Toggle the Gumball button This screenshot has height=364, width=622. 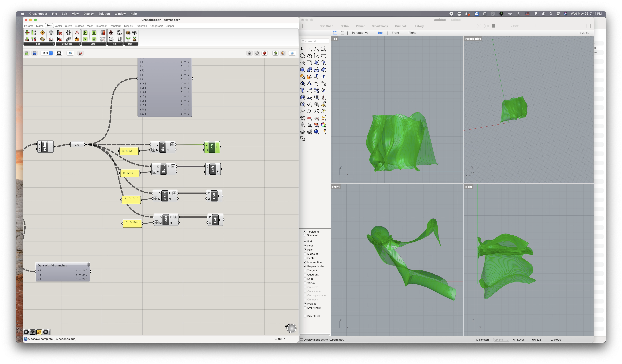point(400,26)
